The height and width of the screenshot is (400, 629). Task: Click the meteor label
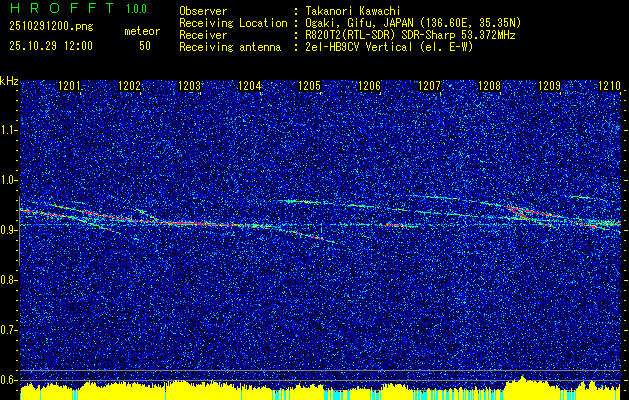click(142, 31)
